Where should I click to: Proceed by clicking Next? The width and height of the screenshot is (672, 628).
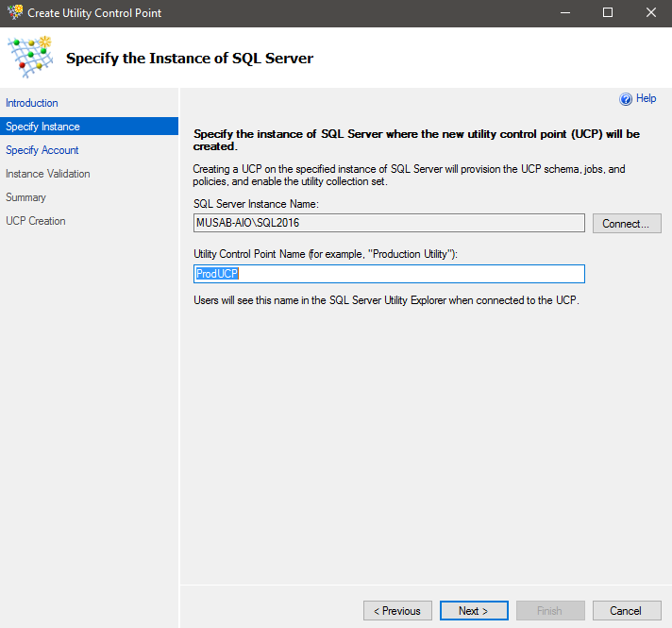tap(474, 611)
